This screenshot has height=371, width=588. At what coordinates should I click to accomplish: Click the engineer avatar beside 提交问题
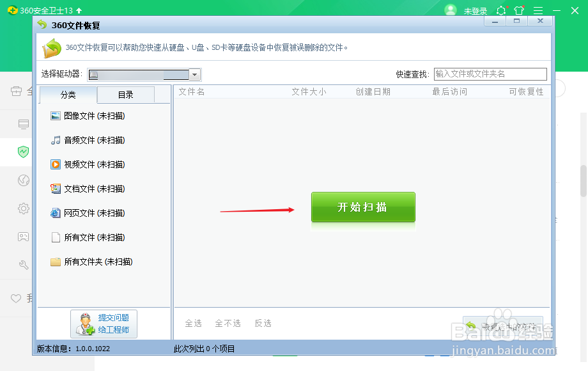[84, 324]
